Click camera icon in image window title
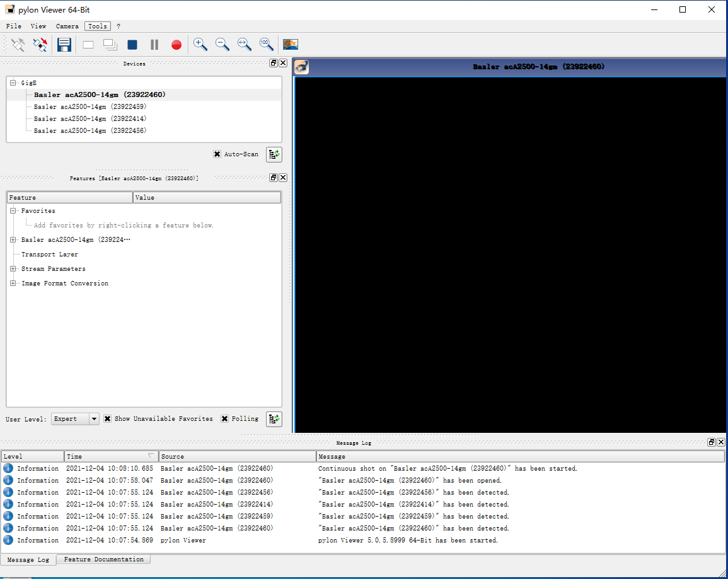 [x=301, y=67]
